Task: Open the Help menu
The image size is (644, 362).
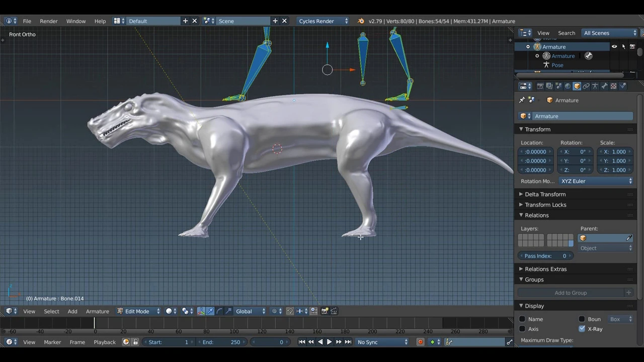Action: (x=100, y=21)
